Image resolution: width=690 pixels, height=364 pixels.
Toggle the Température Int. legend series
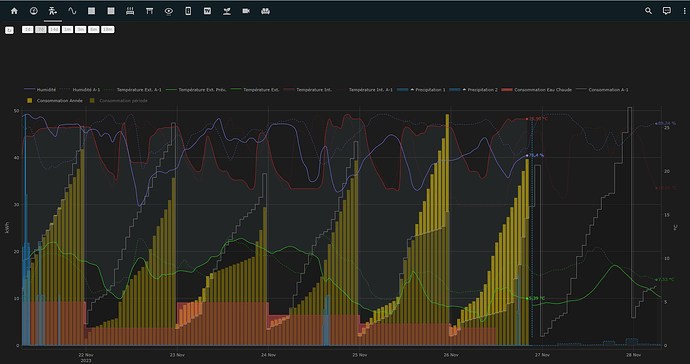(x=308, y=90)
